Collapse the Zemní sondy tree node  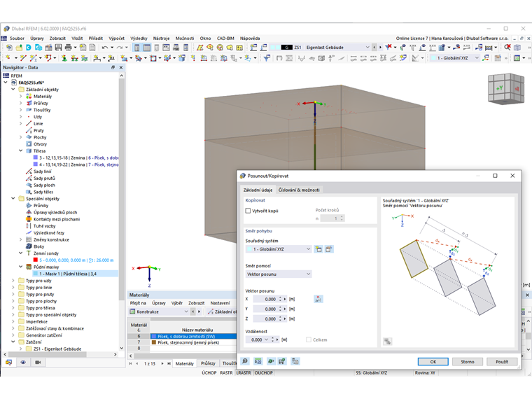point(21,253)
